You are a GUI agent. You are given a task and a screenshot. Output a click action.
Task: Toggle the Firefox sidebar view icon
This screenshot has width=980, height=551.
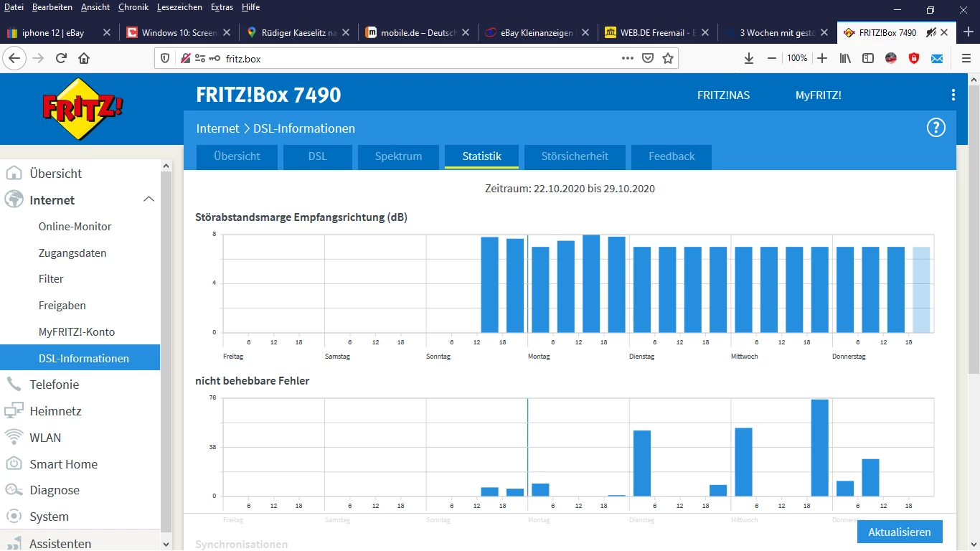click(868, 59)
